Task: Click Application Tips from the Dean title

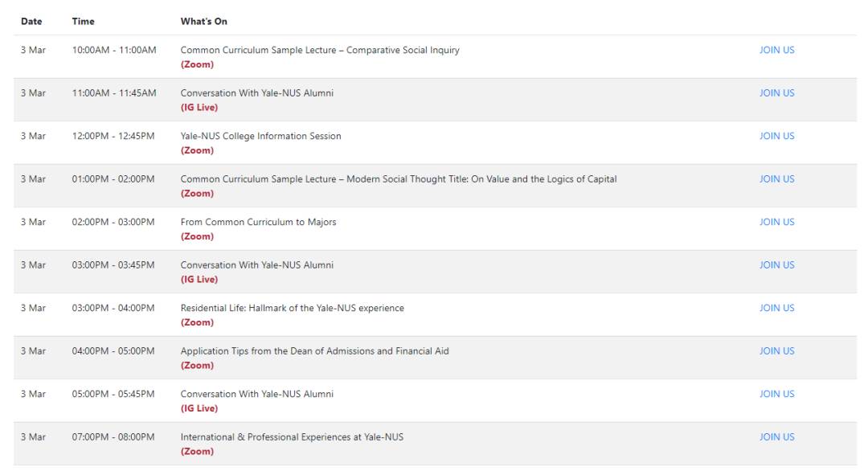Action: (x=314, y=351)
